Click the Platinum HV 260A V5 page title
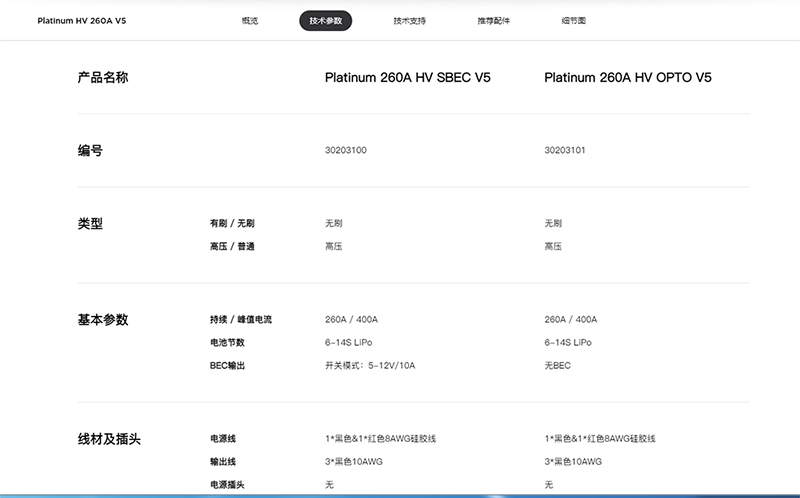Viewport: 800px width, 498px height. (x=82, y=21)
